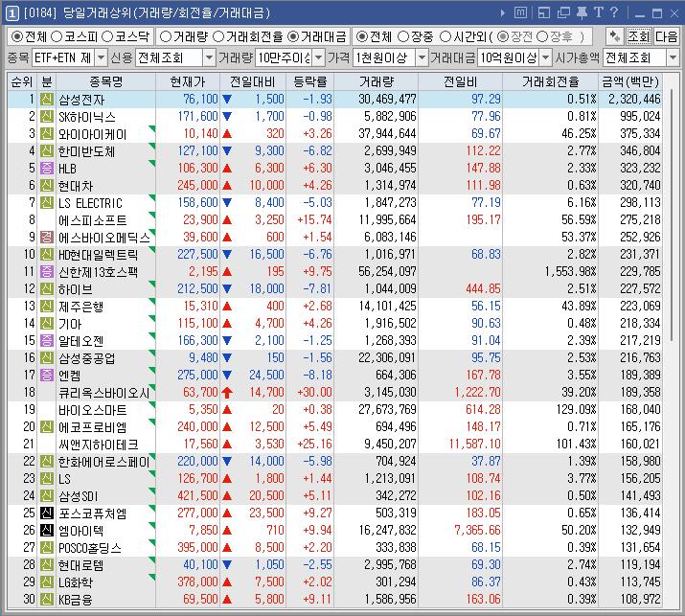
Task: Click the 증 badge in the 엔켐 row
Action: (47, 375)
